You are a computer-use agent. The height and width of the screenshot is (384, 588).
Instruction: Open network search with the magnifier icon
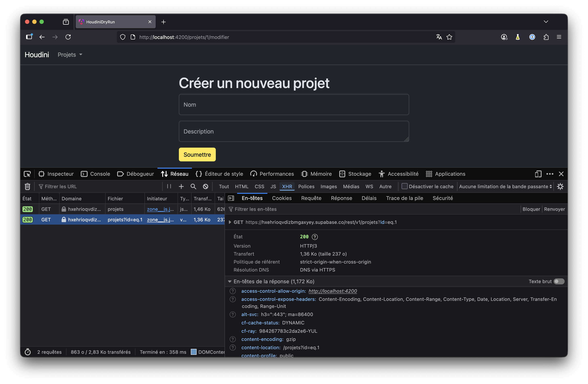193,186
